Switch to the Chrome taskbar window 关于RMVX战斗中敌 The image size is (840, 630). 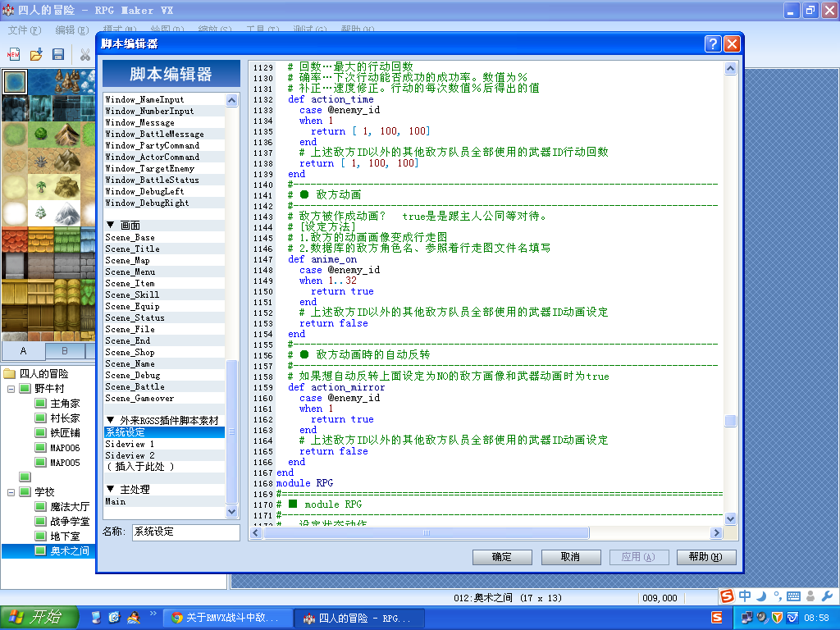(x=227, y=618)
